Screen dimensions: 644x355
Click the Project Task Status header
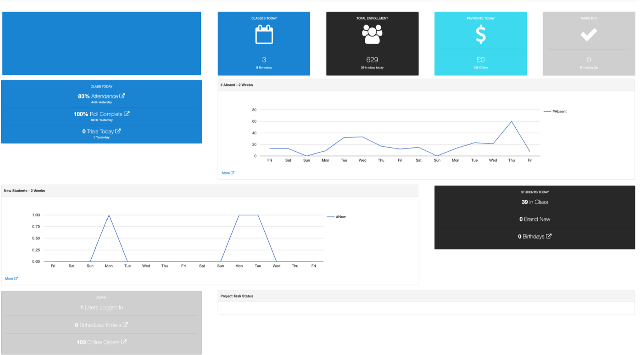tap(236, 296)
